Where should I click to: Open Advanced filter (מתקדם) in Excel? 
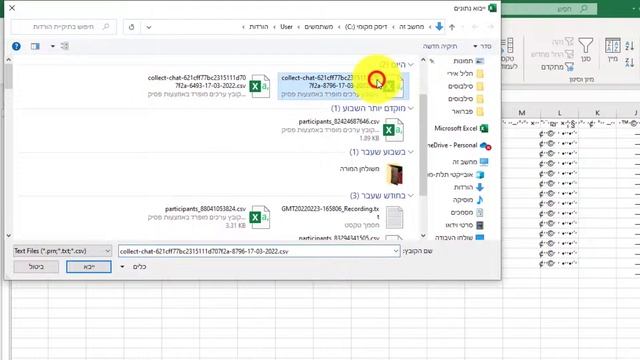point(558,67)
